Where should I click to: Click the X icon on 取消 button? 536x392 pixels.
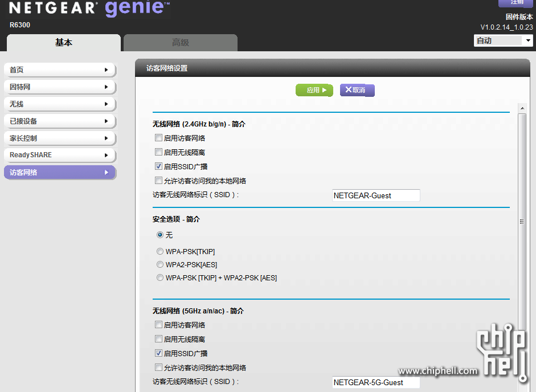[x=349, y=89]
